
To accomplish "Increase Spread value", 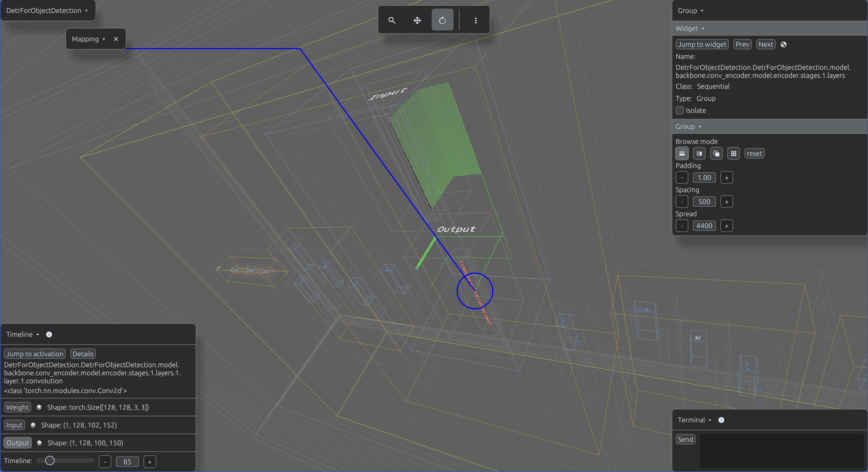I will coord(726,226).
